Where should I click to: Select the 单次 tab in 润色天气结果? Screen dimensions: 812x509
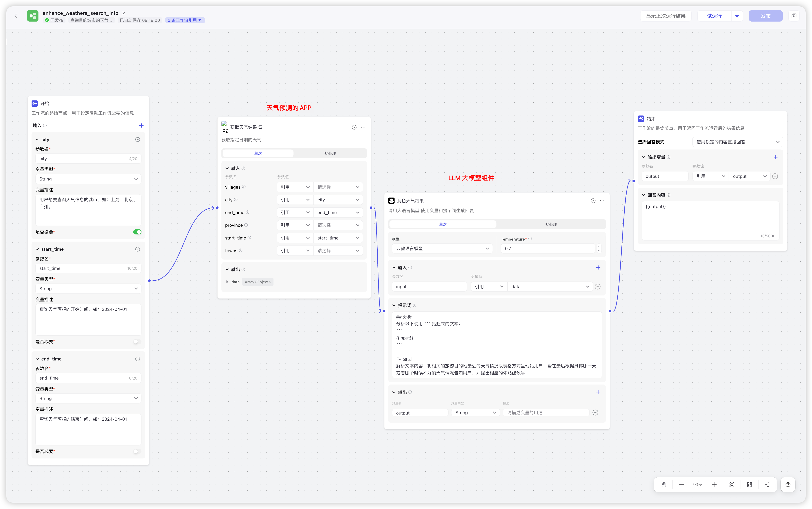[x=443, y=224]
